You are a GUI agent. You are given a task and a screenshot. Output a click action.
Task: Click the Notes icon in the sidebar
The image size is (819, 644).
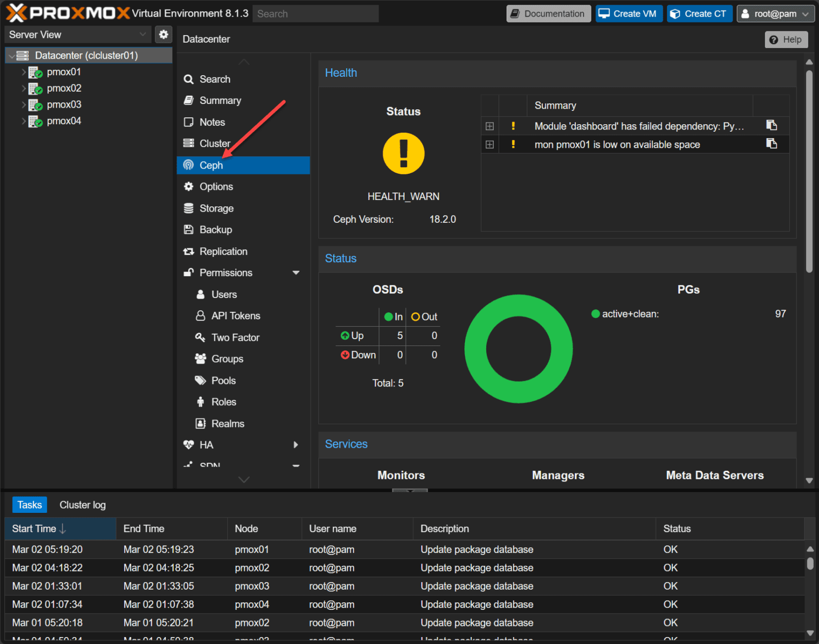click(189, 122)
